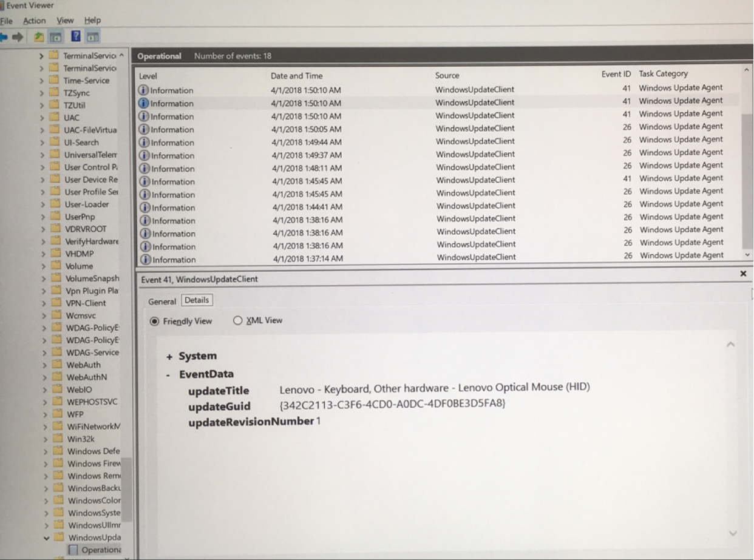
Task: Click the Up one level toolbar icon
Action: (39, 37)
